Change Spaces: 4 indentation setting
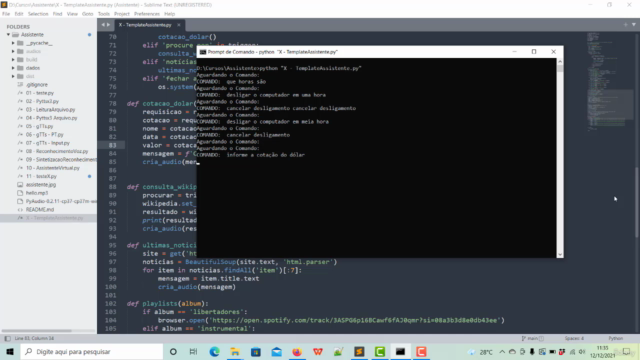Viewport: 640px width, 360px height. click(574, 338)
